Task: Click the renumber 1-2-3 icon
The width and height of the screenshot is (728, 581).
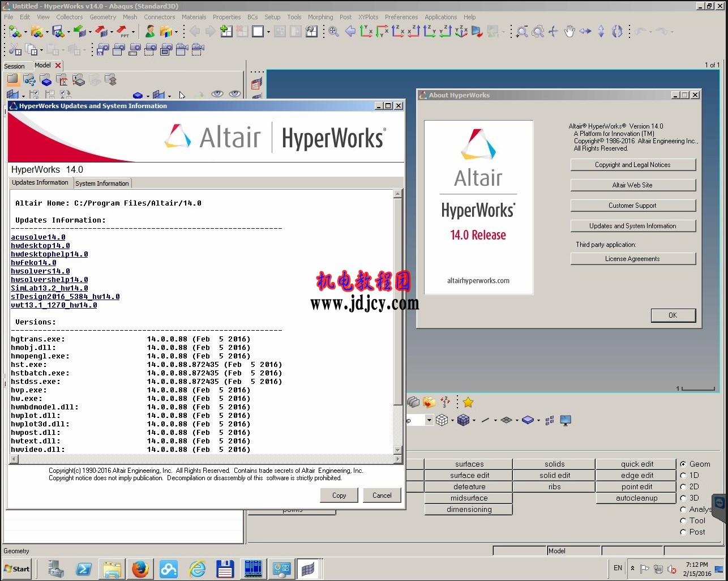Action: [x=445, y=403]
